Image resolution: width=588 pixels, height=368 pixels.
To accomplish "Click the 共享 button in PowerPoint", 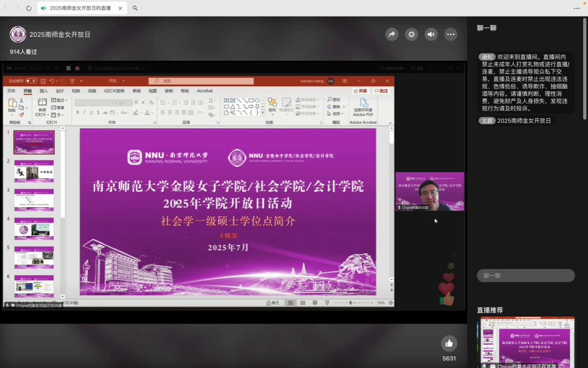I will tap(361, 91).
